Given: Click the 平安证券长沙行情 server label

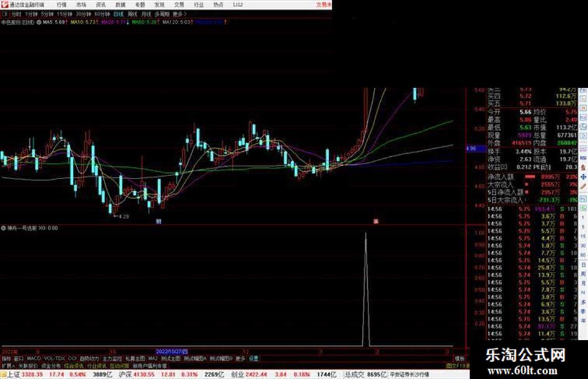Looking at the screenshot, I should point(409,375).
